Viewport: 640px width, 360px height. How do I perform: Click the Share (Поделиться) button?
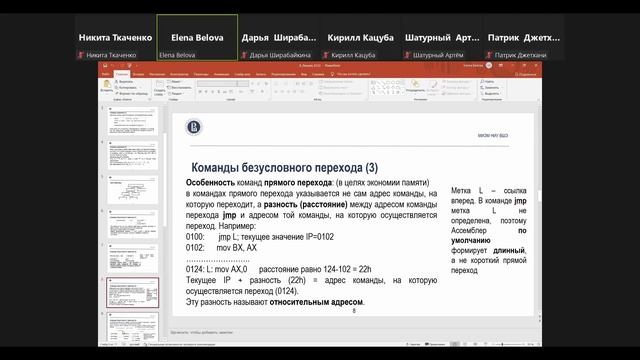[526, 74]
